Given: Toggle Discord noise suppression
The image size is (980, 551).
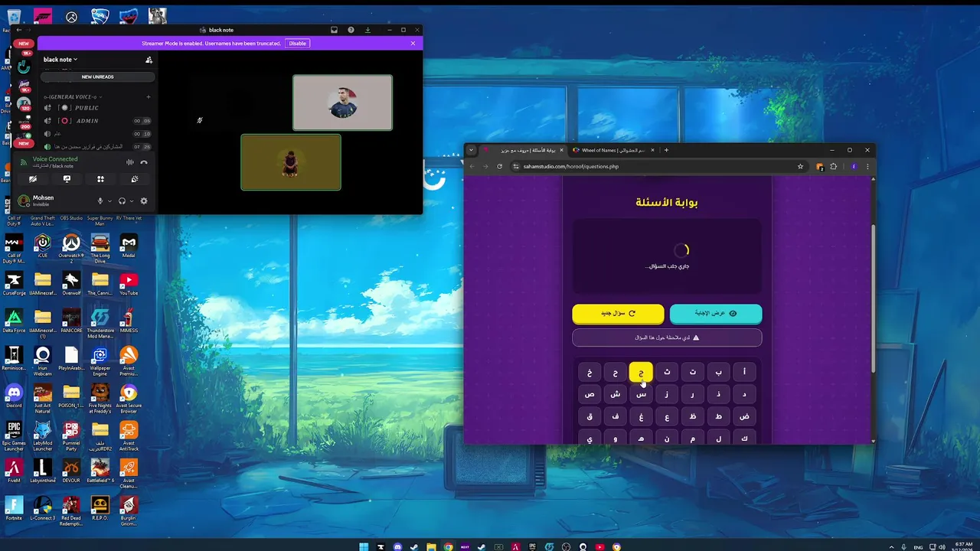Looking at the screenshot, I should [129, 162].
